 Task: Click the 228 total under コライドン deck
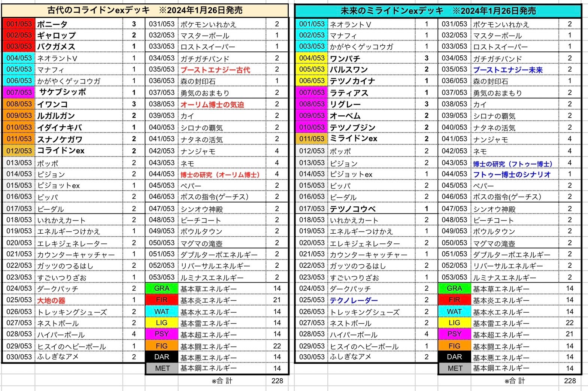tap(277, 381)
